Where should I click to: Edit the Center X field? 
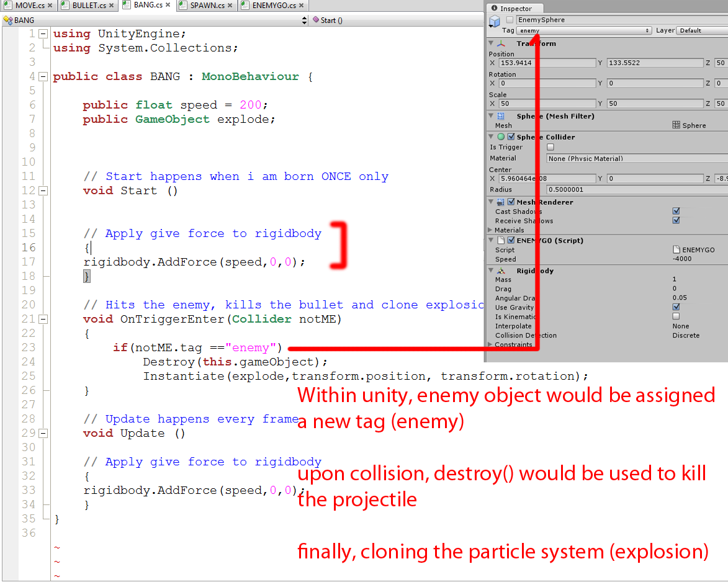(x=547, y=179)
